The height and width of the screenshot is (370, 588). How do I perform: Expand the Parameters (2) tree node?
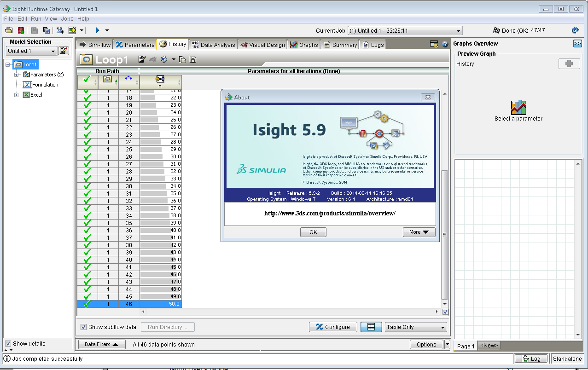tap(17, 75)
